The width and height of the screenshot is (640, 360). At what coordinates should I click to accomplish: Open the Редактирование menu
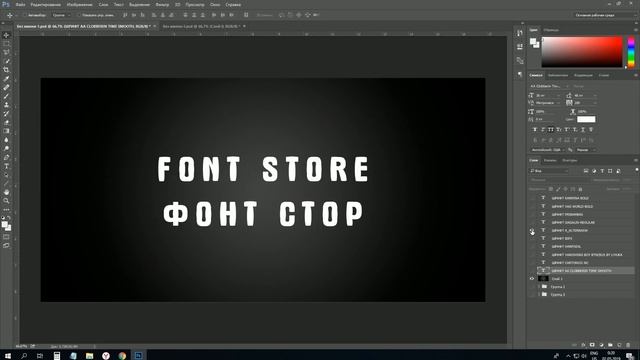45,4
